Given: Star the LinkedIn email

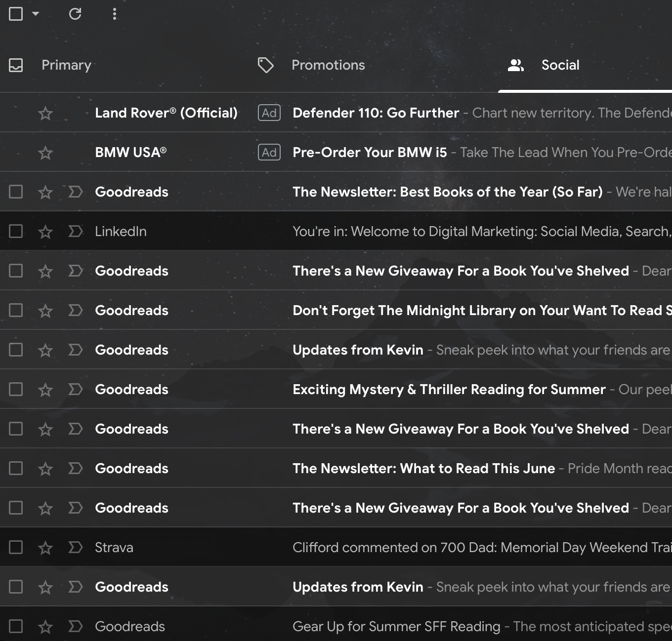Looking at the screenshot, I should pos(45,232).
